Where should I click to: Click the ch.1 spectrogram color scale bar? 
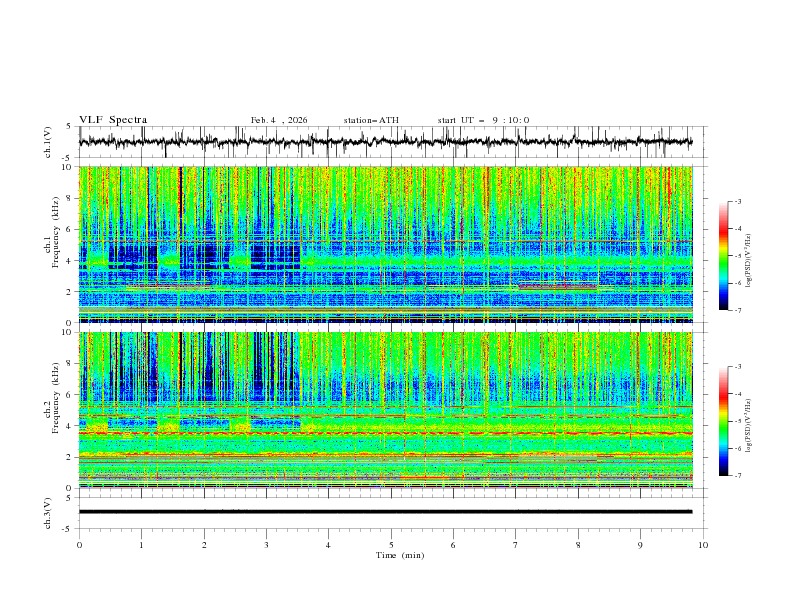(723, 256)
